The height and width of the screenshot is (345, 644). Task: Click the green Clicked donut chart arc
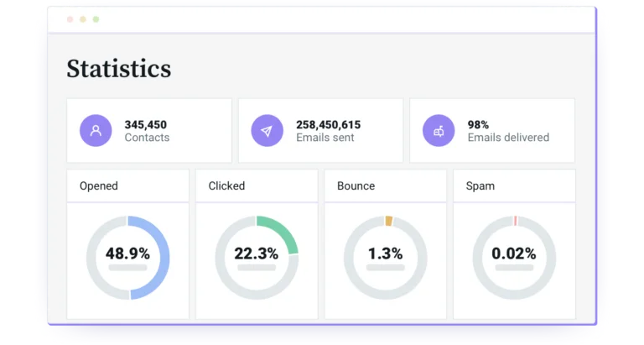point(284,233)
